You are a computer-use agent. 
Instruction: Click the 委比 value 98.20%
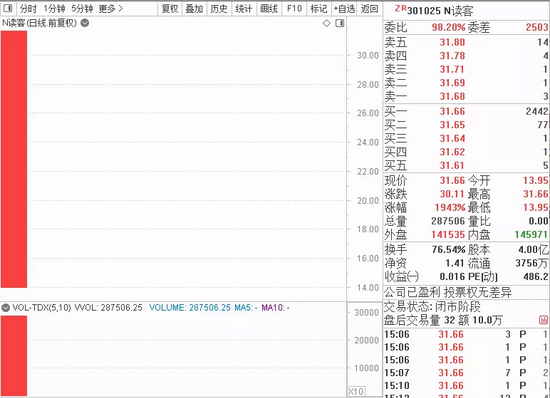[x=448, y=27]
